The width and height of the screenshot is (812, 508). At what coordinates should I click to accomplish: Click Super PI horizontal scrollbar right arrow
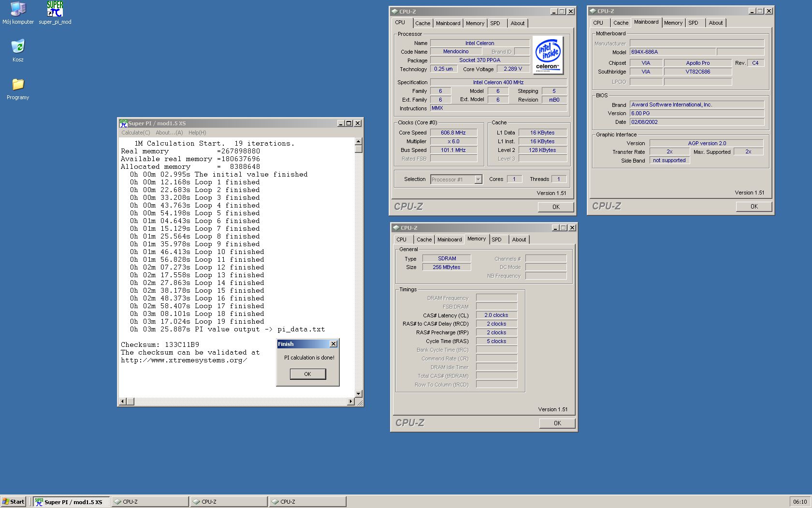click(x=351, y=402)
